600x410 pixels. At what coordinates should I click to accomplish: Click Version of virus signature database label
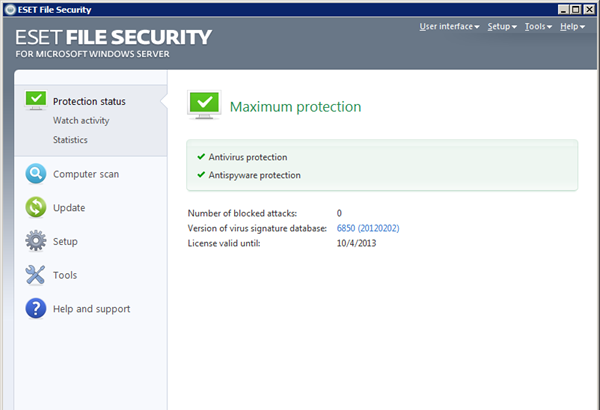tap(257, 228)
